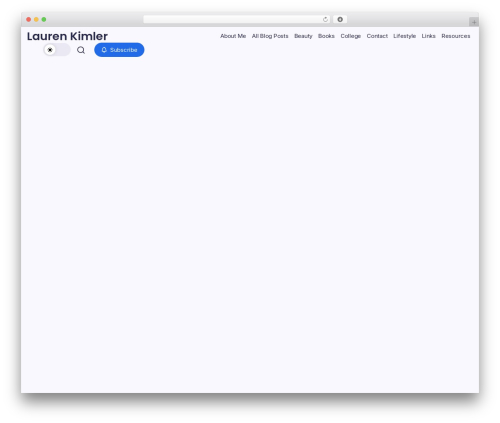The height and width of the screenshot is (423, 500).
Task: Reload the page with the refresh icon
Action: 325,19
